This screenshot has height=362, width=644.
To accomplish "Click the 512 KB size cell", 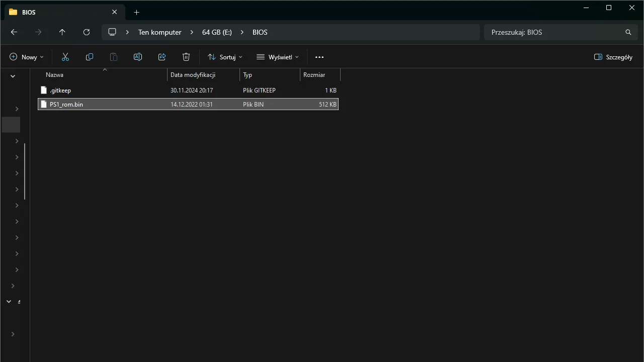I will coord(328,105).
